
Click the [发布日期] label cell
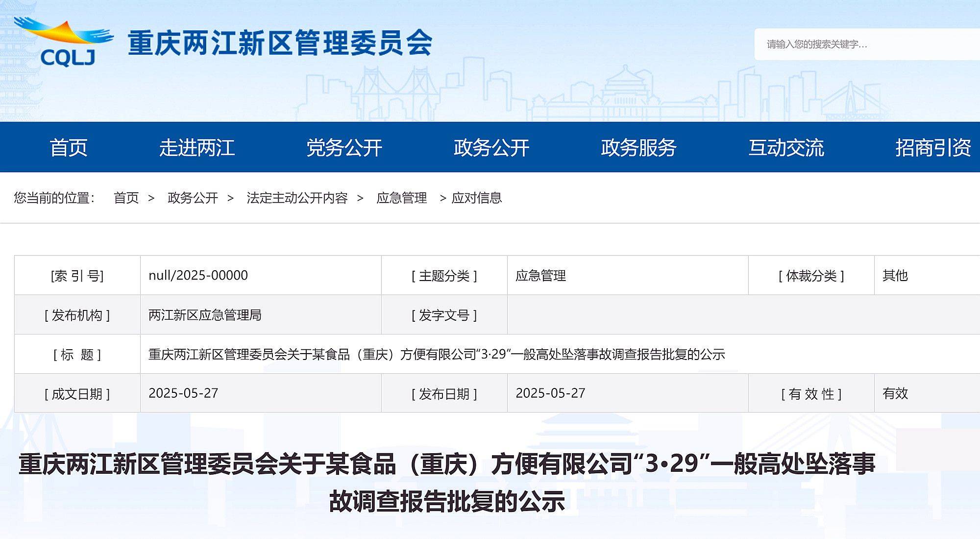[x=444, y=393]
